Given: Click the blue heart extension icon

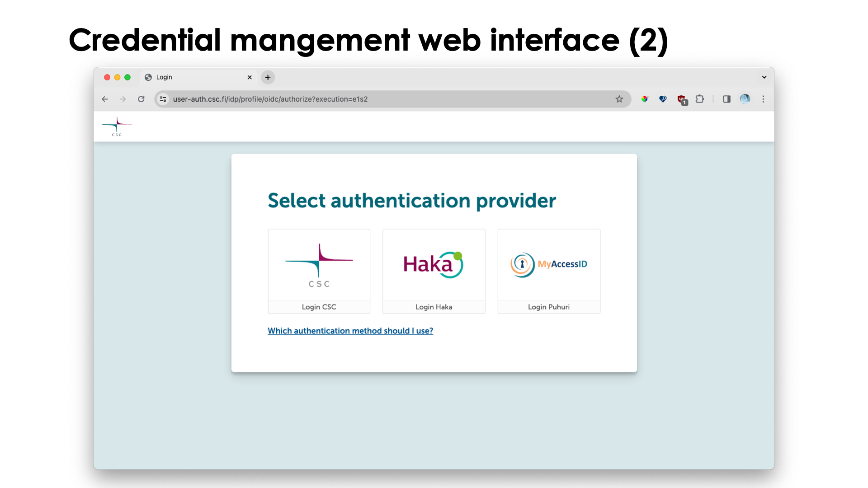Looking at the screenshot, I should click(663, 99).
